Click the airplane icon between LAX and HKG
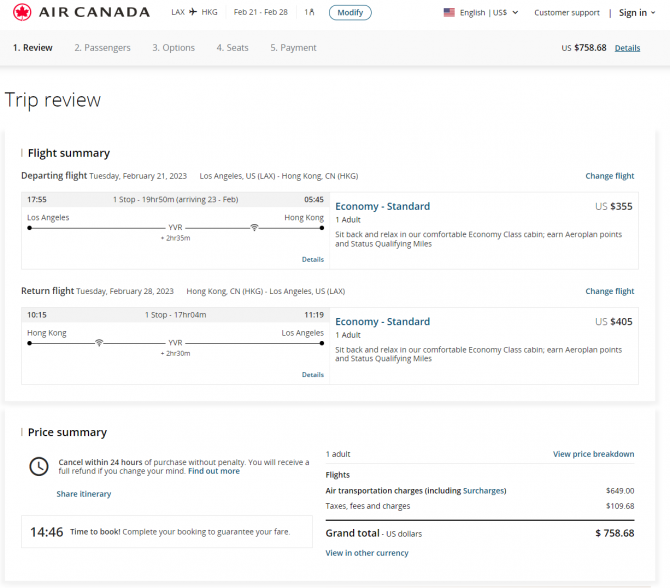 pos(193,12)
